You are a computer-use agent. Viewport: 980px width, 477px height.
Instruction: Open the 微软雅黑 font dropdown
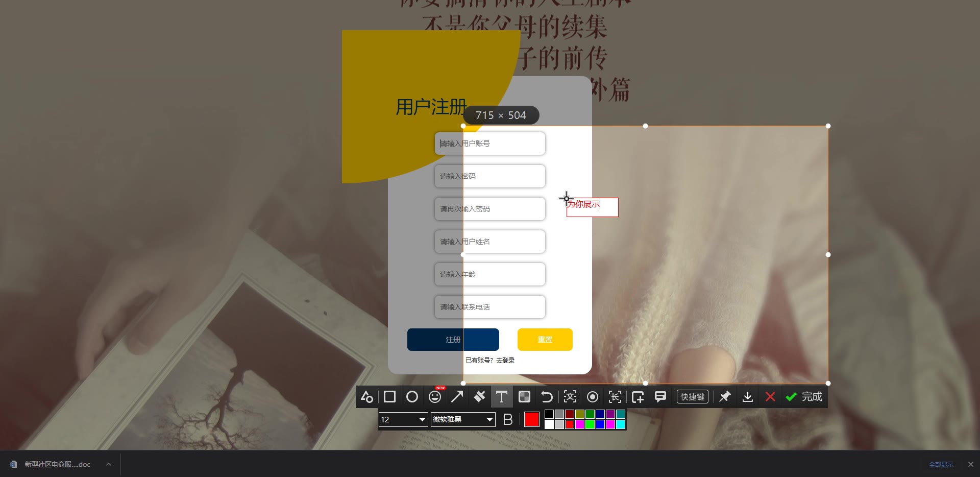[x=463, y=419]
